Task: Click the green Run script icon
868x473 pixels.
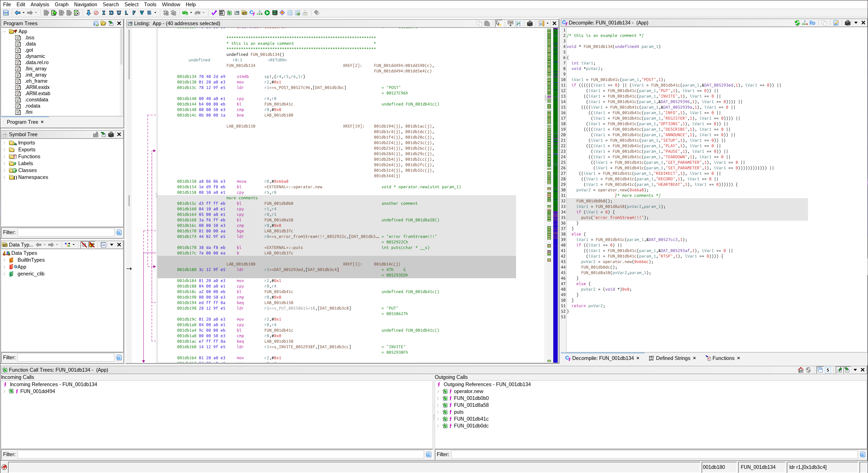Action: click(x=267, y=13)
